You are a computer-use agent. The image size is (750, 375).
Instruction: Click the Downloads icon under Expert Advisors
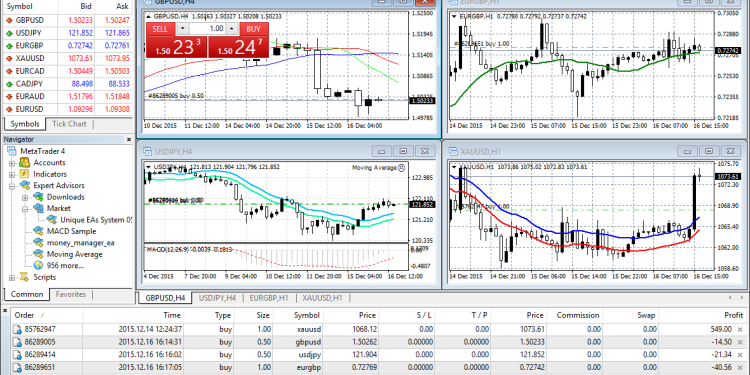pyautogui.click(x=38, y=197)
